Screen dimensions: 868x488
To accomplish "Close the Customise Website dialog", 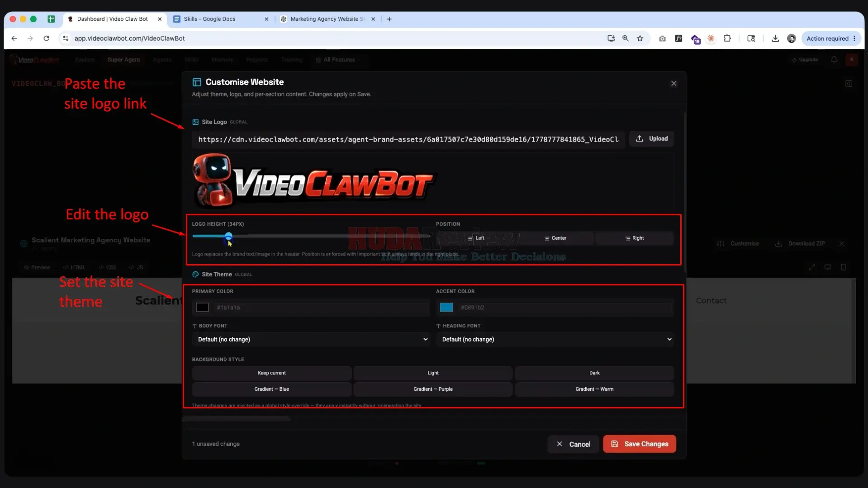I will click(674, 83).
